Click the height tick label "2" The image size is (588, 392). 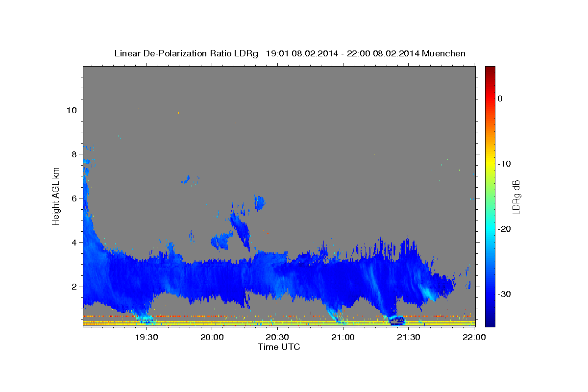tap(74, 287)
